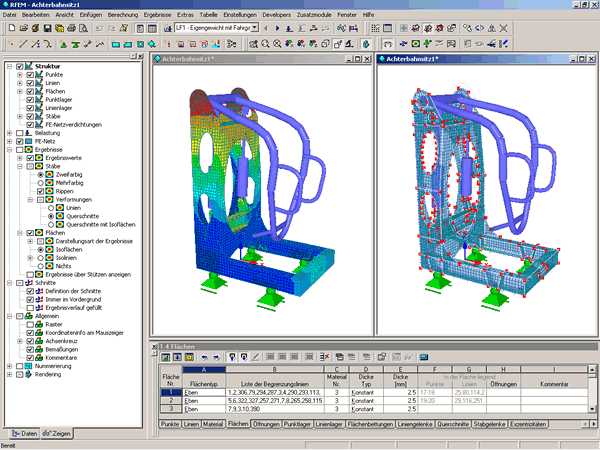Image resolution: width=600 pixels, height=450 pixels.
Task: Click the table back arrow icon
Action: tap(205, 357)
